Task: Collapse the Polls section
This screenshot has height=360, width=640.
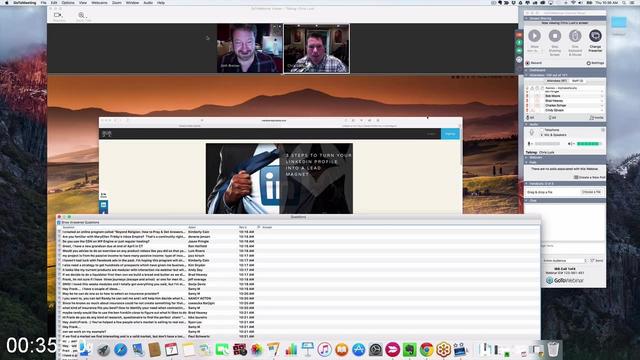Action: coord(527,162)
